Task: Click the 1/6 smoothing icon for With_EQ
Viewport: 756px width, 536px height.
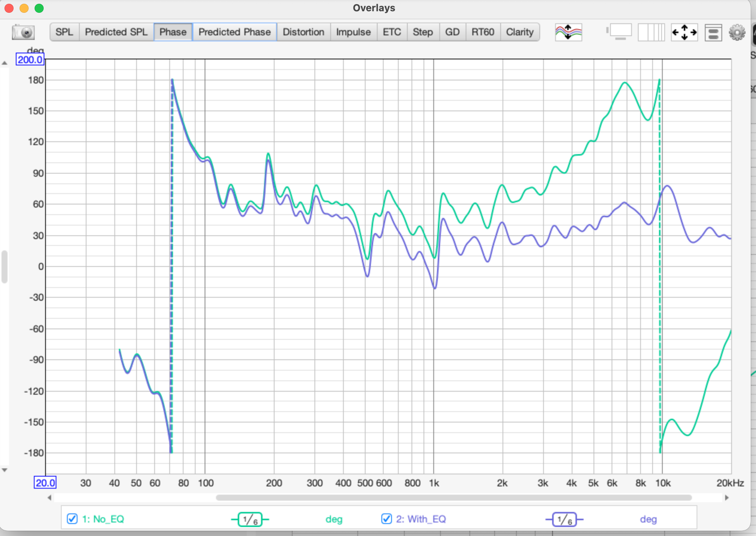Action: 564,519
